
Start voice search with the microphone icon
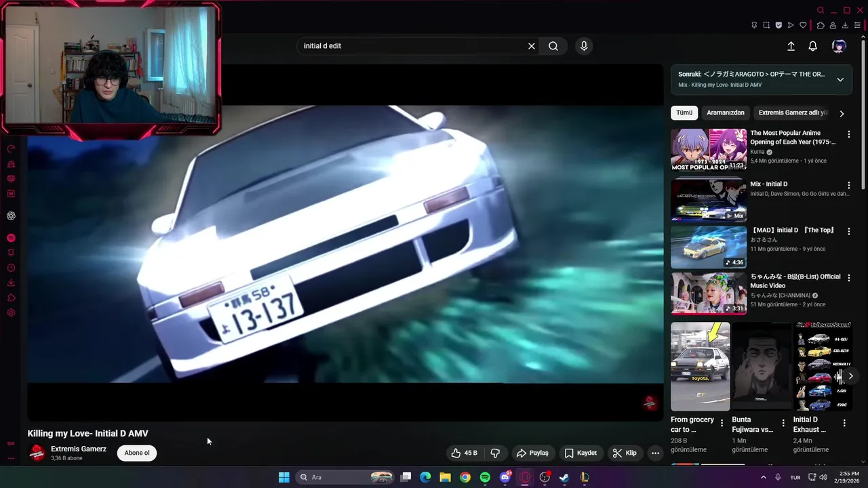[584, 46]
